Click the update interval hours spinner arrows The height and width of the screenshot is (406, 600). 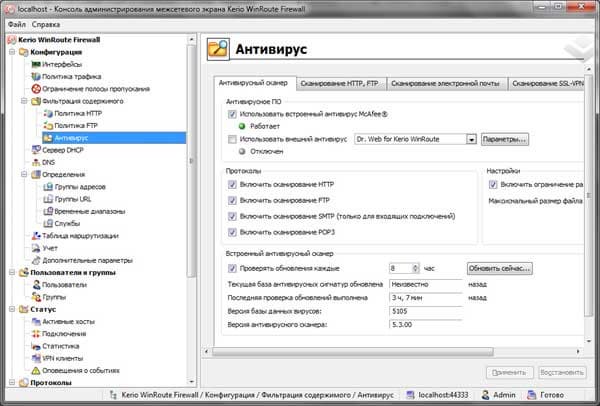point(416,268)
